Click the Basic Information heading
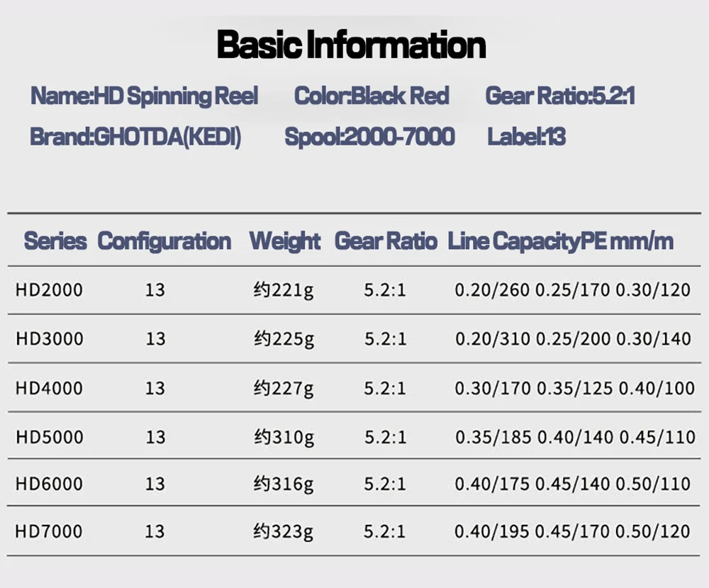The height and width of the screenshot is (588, 709). click(x=352, y=45)
